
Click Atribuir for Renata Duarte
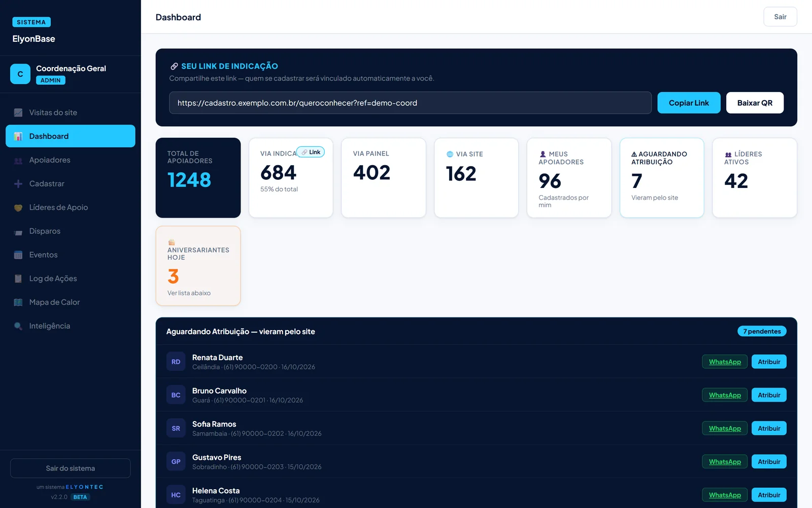(x=769, y=362)
